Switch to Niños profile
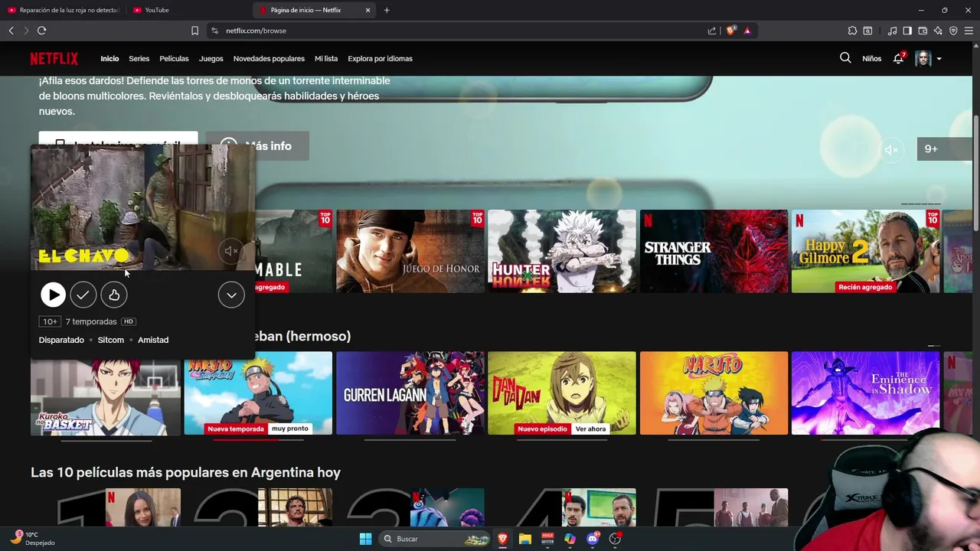The image size is (980, 551). point(871,58)
